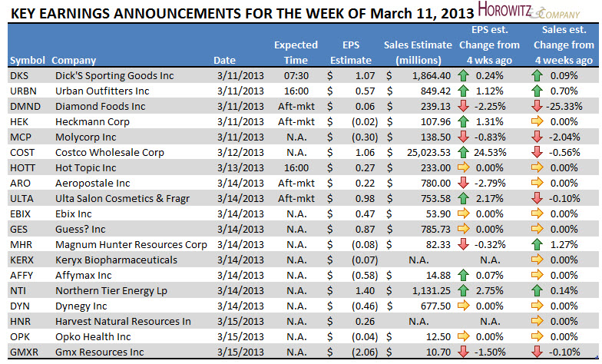This screenshot has height=364, width=602.
Task: Click the yellow right arrow in the HNR row
Action: coord(537,321)
